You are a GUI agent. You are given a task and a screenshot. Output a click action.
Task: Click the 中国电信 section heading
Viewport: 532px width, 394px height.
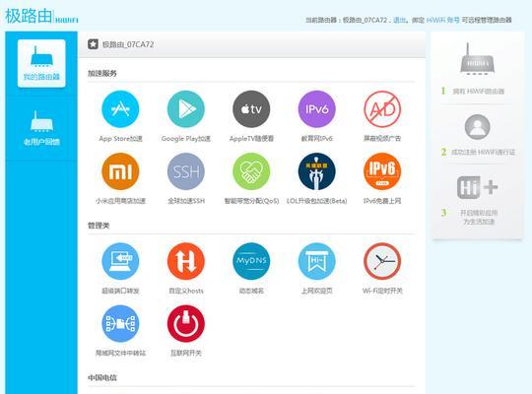click(x=101, y=377)
